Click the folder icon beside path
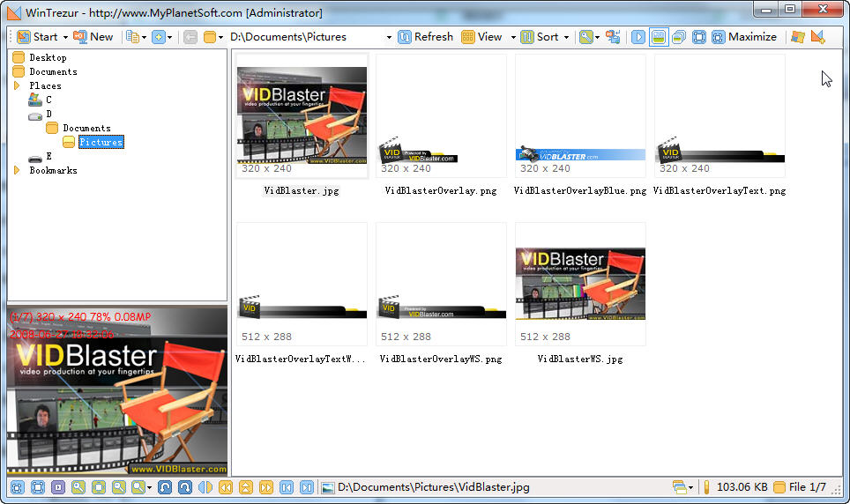 [x=210, y=37]
